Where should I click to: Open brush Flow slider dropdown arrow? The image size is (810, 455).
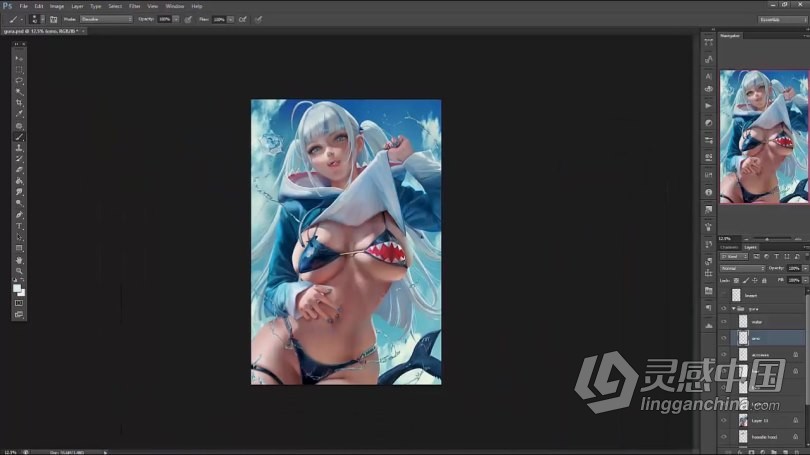pos(230,20)
